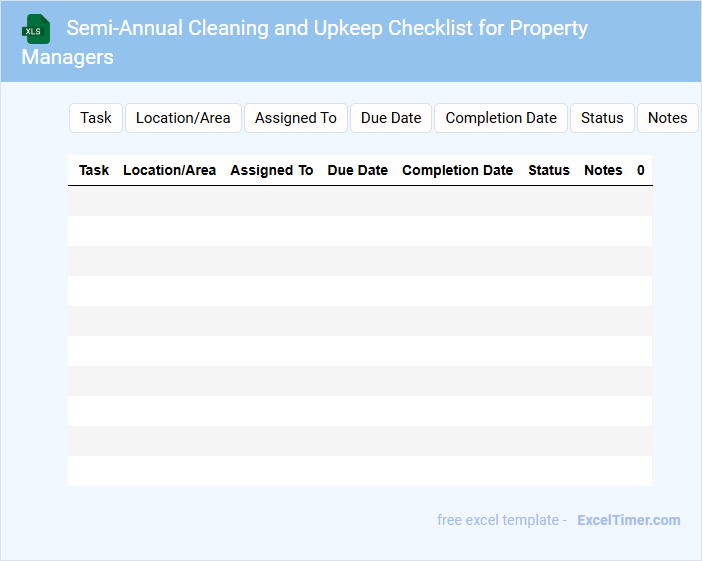The image size is (702, 561).
Task: Click the Due Date column header
Action: (357, 170)
